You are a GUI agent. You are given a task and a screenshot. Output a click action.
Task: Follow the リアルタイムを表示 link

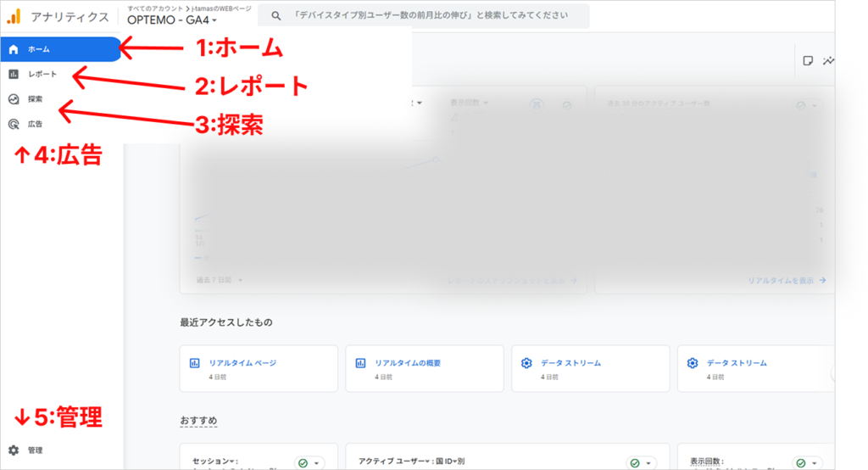[x=787, y=281]
